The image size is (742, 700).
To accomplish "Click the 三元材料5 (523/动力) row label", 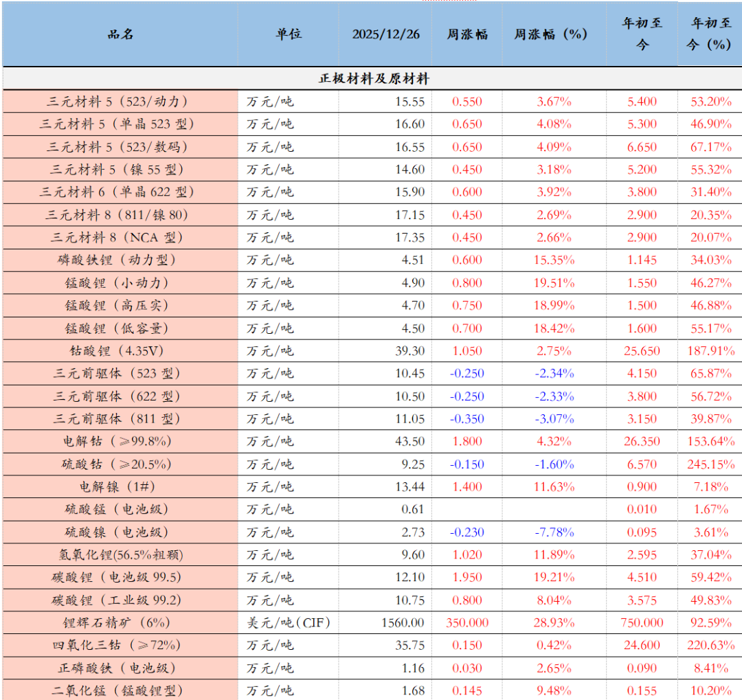I will tap(120, 102).
